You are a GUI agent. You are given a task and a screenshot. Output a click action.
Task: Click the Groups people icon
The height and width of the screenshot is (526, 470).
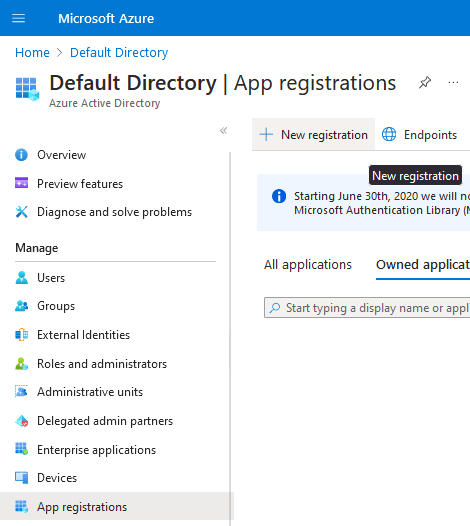tap(21, 306)
